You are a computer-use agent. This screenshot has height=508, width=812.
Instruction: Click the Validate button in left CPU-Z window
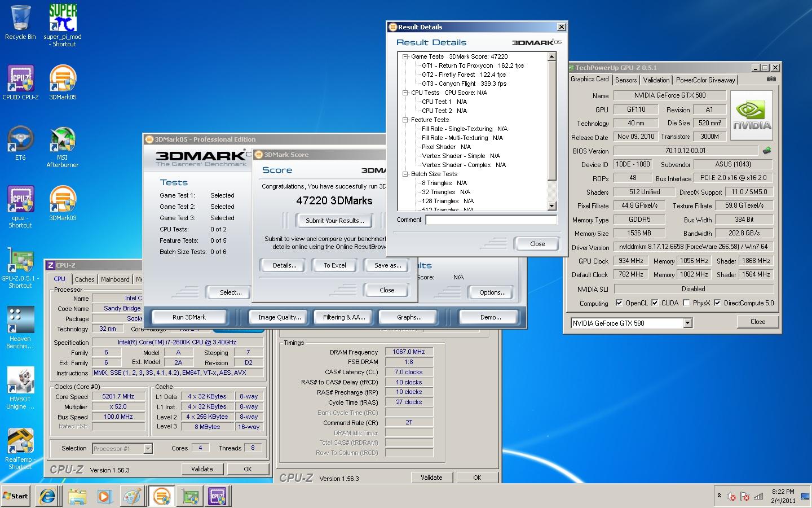(202, 469)
